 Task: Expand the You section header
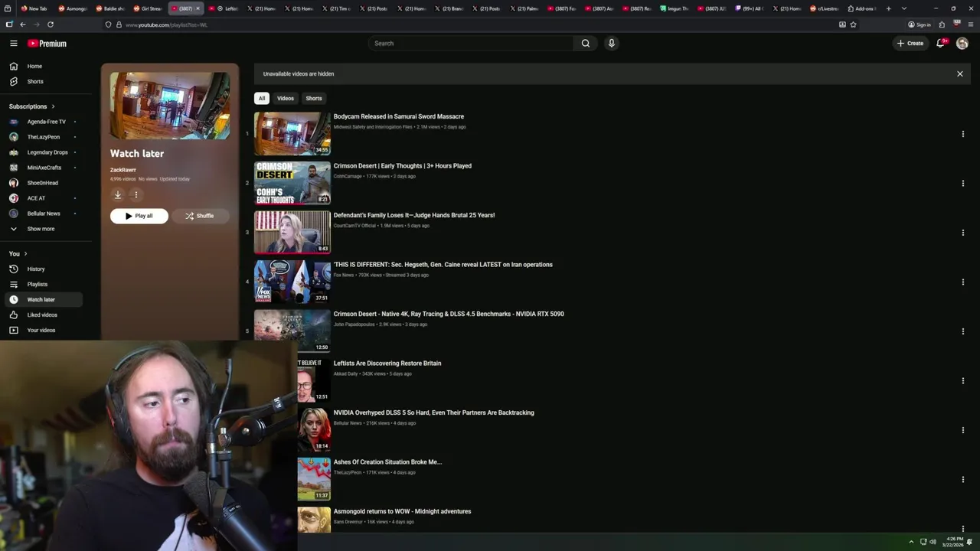coord(18,253)
